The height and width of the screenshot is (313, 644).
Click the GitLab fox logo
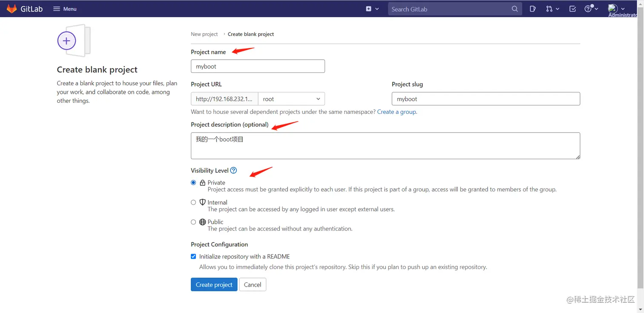click(x=11, y=9)
